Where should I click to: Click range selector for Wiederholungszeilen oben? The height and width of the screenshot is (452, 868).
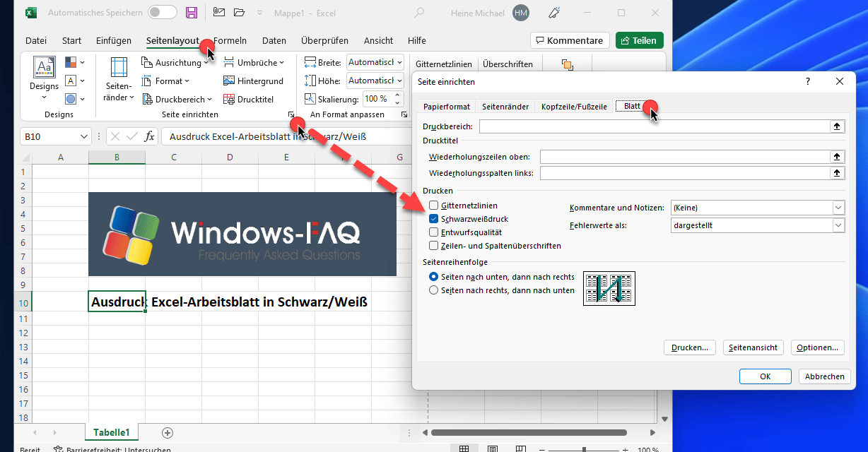pyautogui.click(x=838, y=157)
